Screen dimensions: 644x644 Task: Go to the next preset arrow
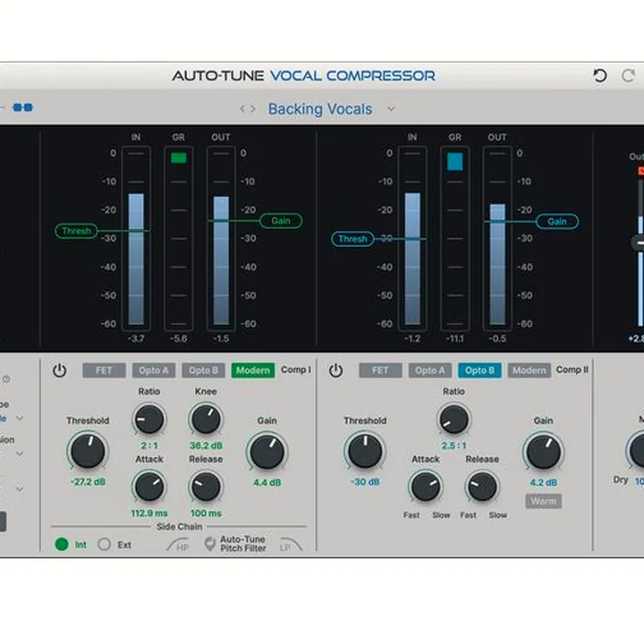click(253, 108)
